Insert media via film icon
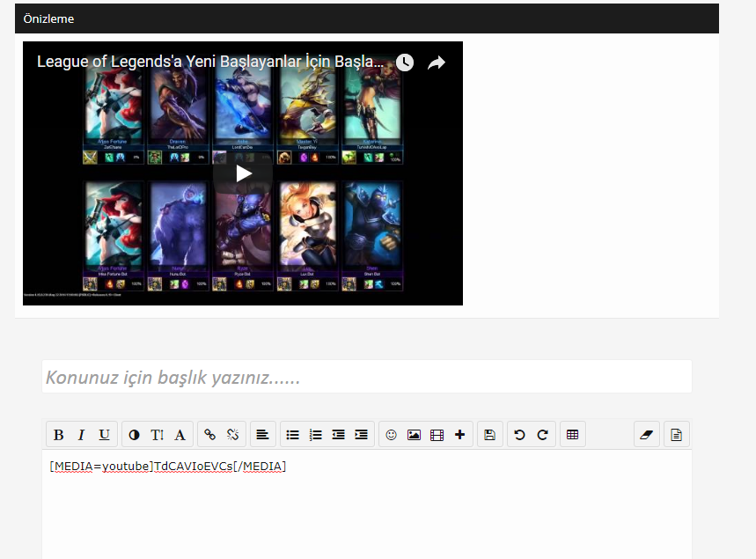 point(437,435)
